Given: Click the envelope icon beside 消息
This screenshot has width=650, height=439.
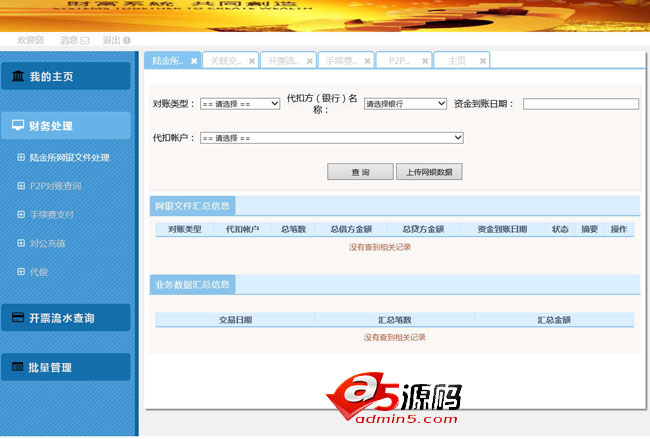Looking at the screenshot, I should click(x=85, y=40).
